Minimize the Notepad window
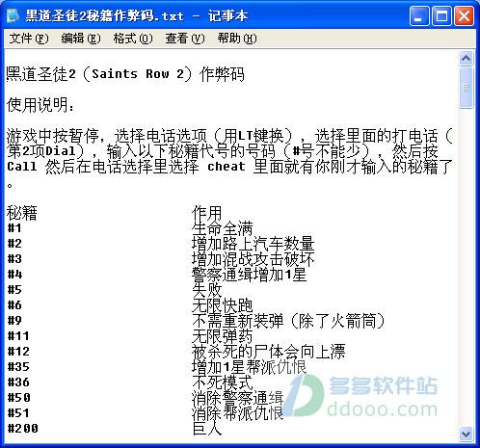Screen dimensions: 480x448 point(419,15)
